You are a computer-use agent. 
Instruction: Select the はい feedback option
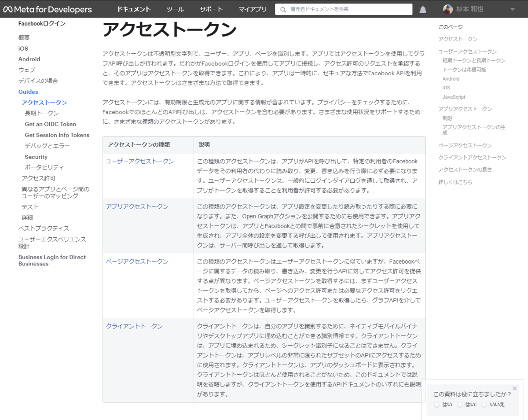436,404
